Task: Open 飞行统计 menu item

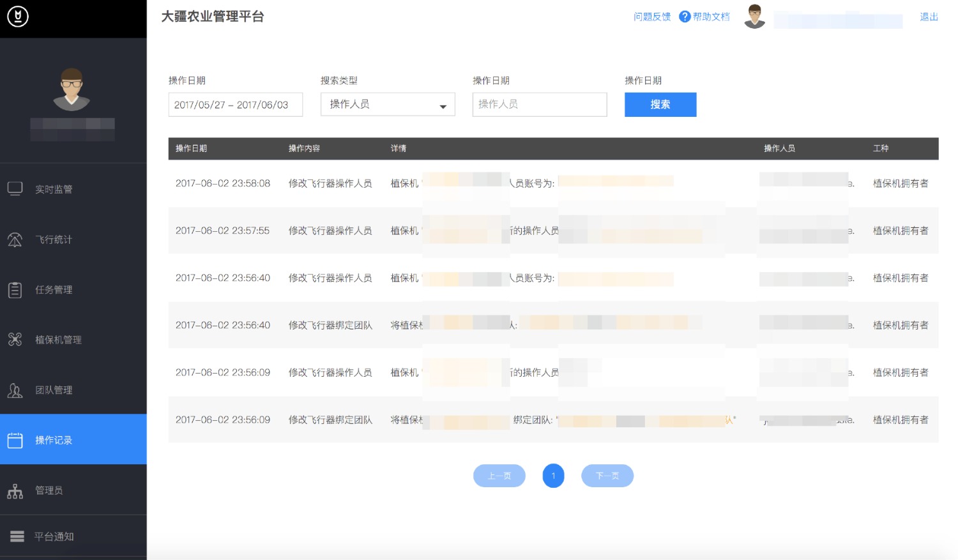Action: 73,239
